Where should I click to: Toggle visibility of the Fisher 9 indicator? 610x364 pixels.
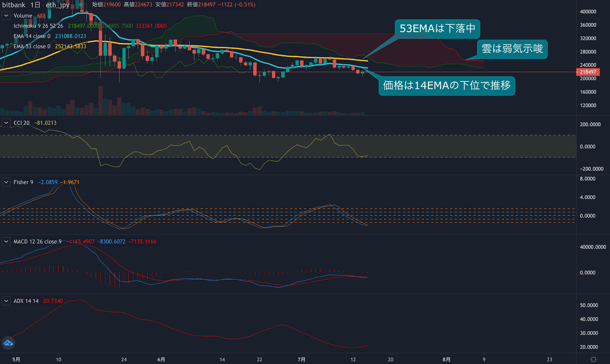coord(23,182)
